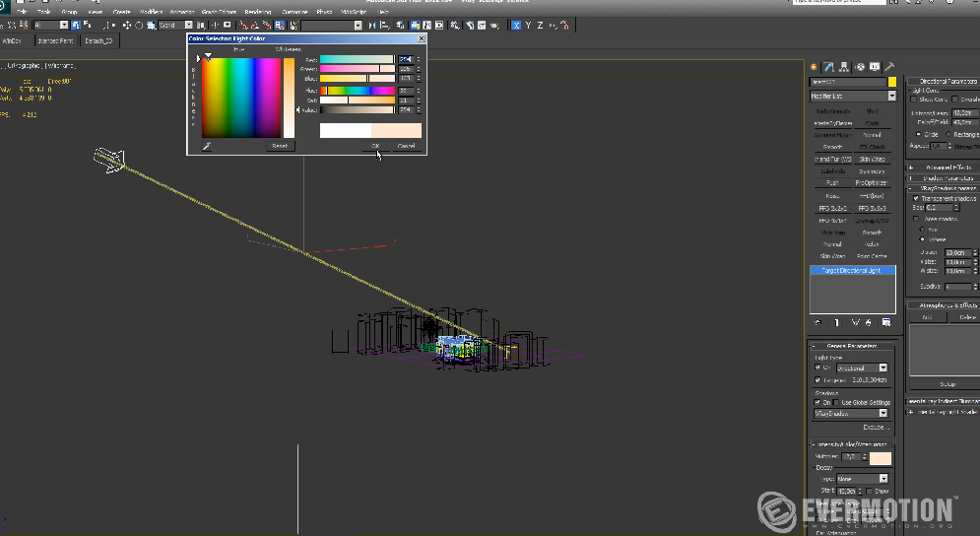Click the Rendered Frame Window toolbar icon

(x=482, y=25)
